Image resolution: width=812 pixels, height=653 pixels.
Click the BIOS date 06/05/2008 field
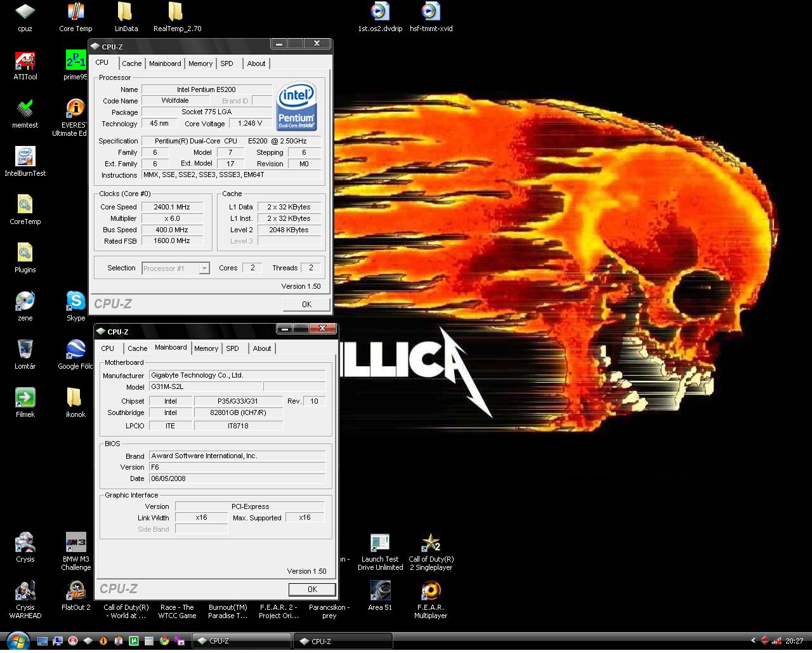pyautogui.click(x=237, y=478)
